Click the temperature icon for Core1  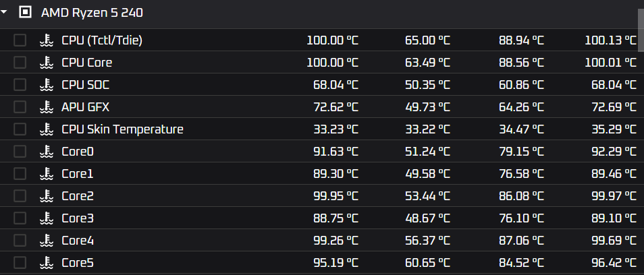coord(47,174)
